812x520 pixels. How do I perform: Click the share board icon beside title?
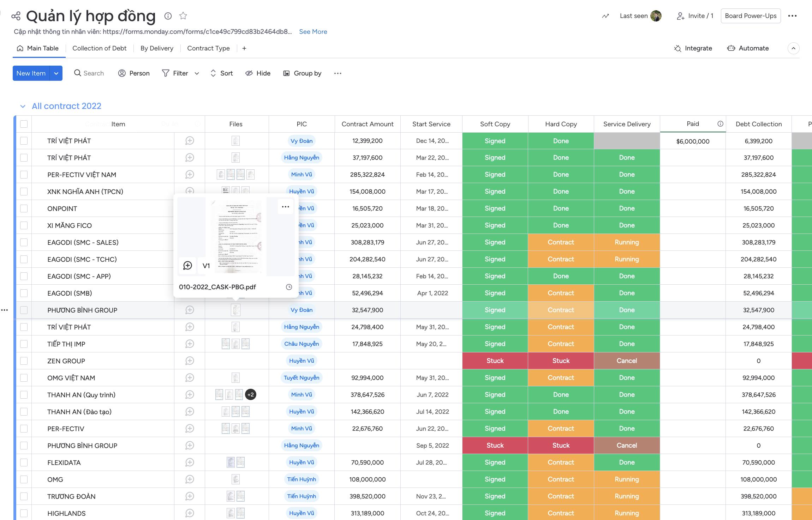pyautogui.click(x=16, y=16)
